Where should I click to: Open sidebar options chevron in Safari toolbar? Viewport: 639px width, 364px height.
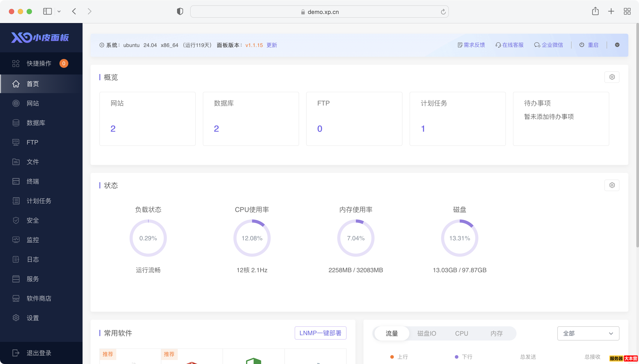click(59, 12)
